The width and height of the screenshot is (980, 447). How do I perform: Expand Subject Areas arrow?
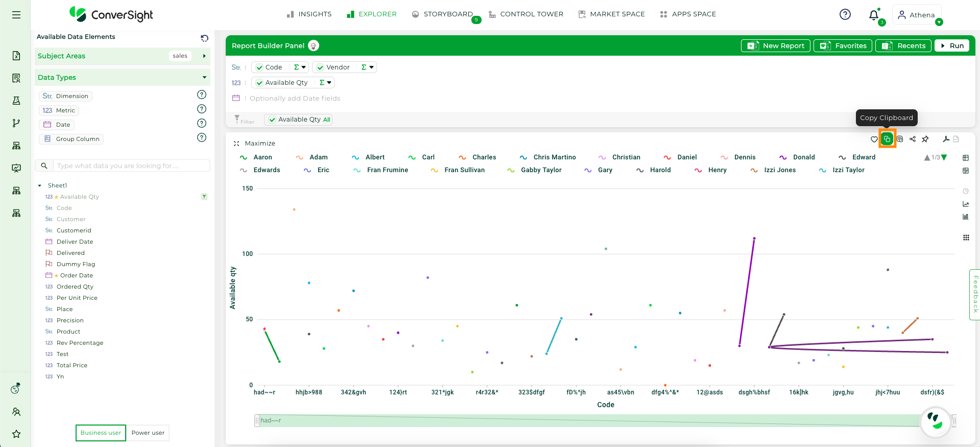click(x=204, y=56)
